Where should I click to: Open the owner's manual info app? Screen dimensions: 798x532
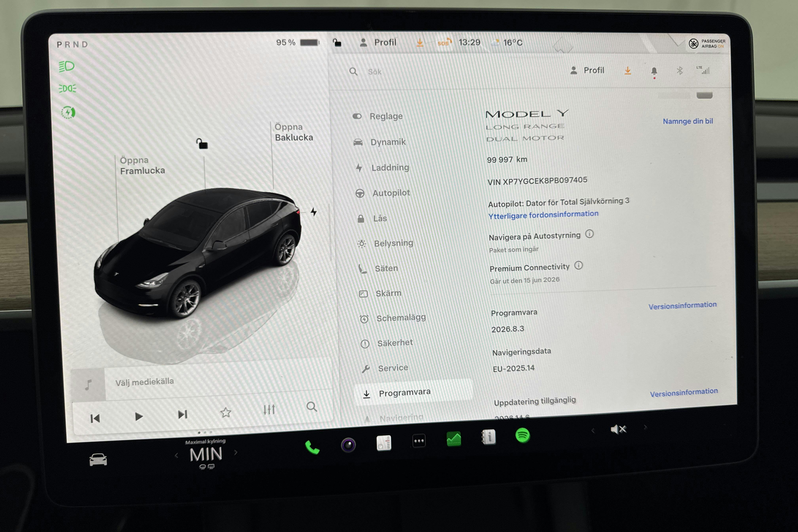click(489, 437)
